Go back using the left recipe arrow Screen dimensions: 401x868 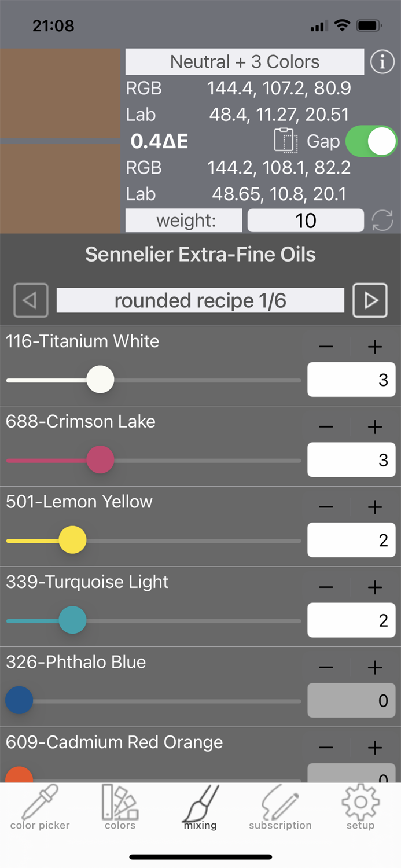pyautogui.click(x=31, y=300)
